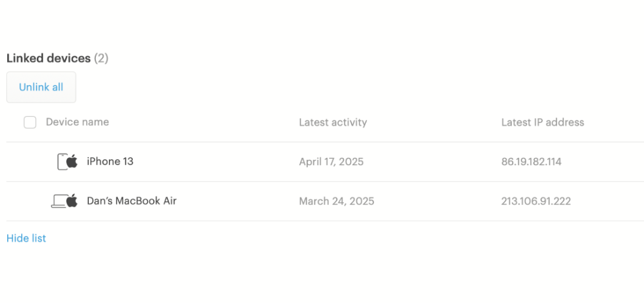Select the iPhone 13 device name
Image resolution: width=644 pixels, height=303 pixels.
pos(110,162)
